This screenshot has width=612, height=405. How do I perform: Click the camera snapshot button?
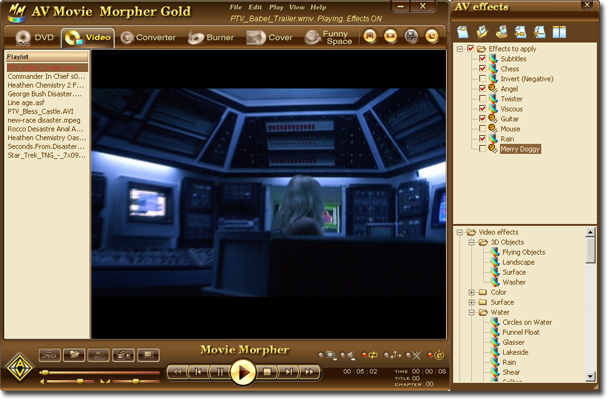pos(123,355)
